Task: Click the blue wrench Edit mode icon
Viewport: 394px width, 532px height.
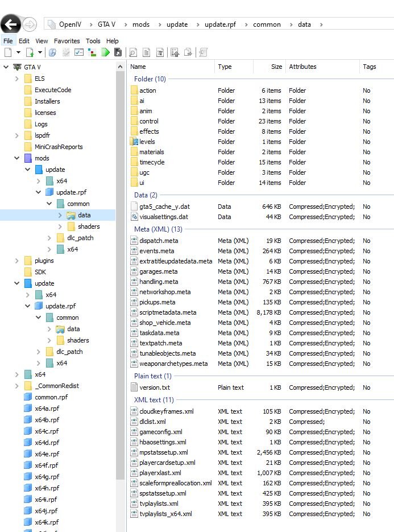Action: tap(52, 52)
